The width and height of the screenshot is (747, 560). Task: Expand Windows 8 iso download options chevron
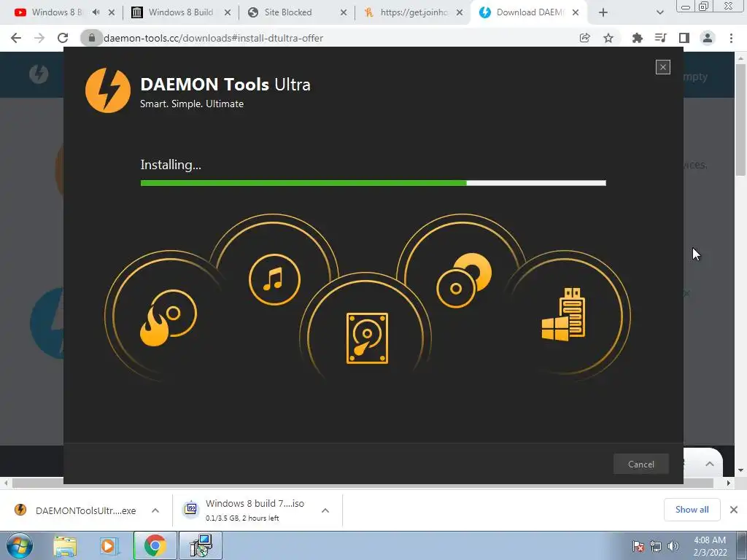tap(325, 510)
